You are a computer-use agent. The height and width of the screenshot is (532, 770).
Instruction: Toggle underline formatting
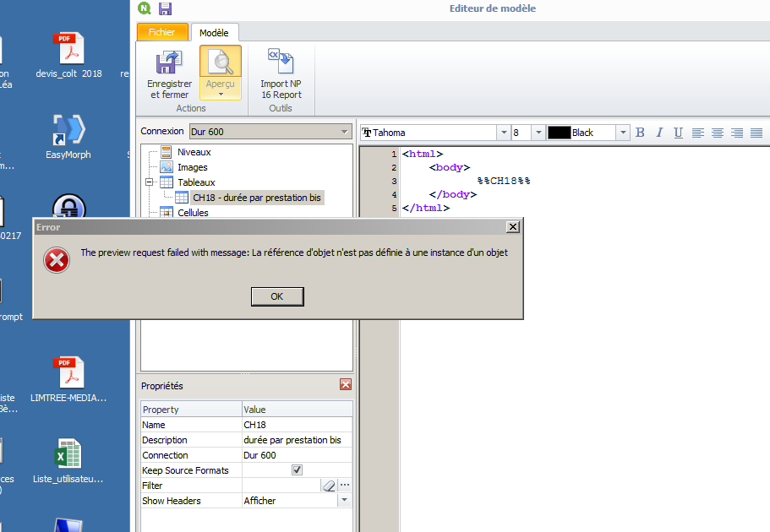[x=678, y=133]
